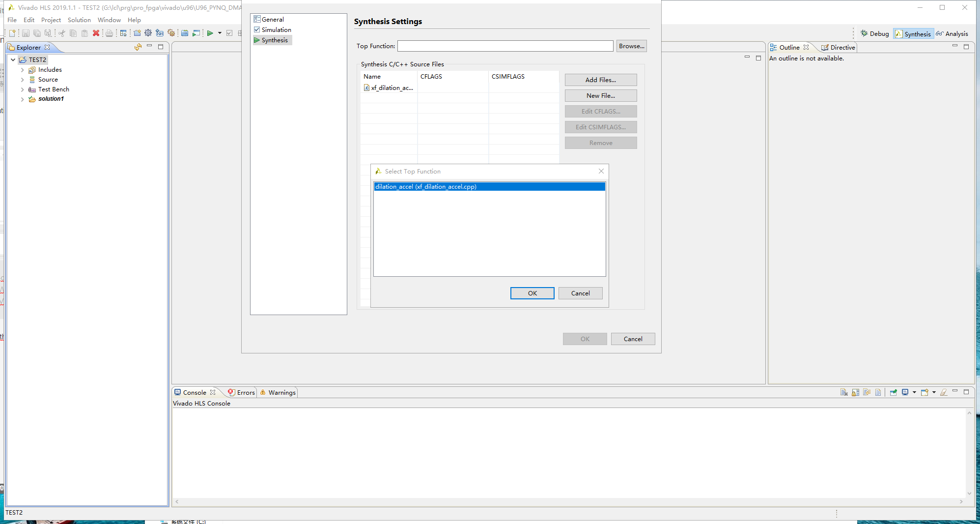The image size is (980, 524).
Task: Click the CFLAGS column header
Action: point(453,76)
